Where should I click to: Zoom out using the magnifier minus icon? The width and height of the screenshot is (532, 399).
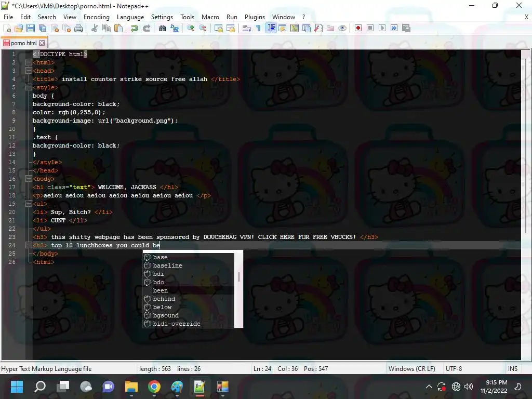tap(203, 28)
